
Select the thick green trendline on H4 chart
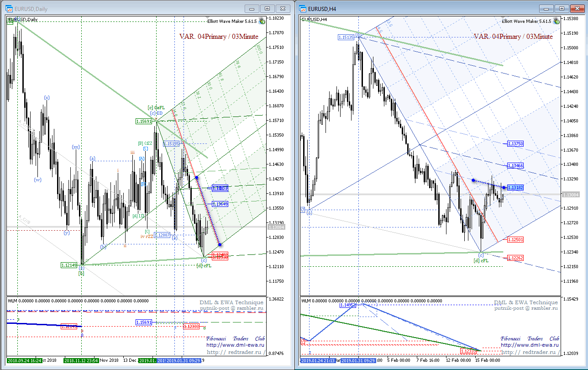click(402, 43)
